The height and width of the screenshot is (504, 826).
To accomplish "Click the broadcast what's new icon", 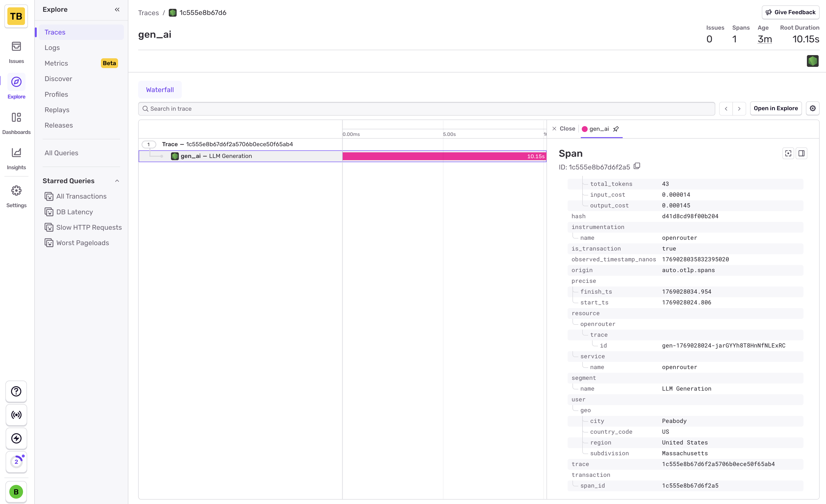I will pos(16,415).
